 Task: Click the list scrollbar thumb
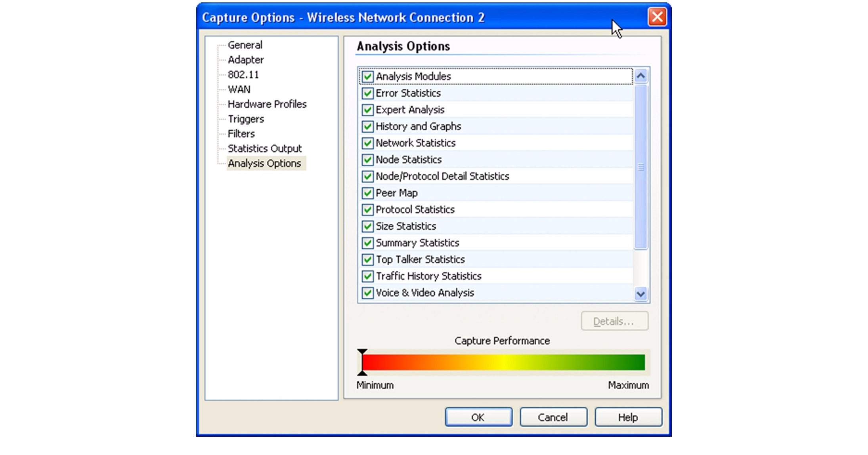[x=640, y=166]
